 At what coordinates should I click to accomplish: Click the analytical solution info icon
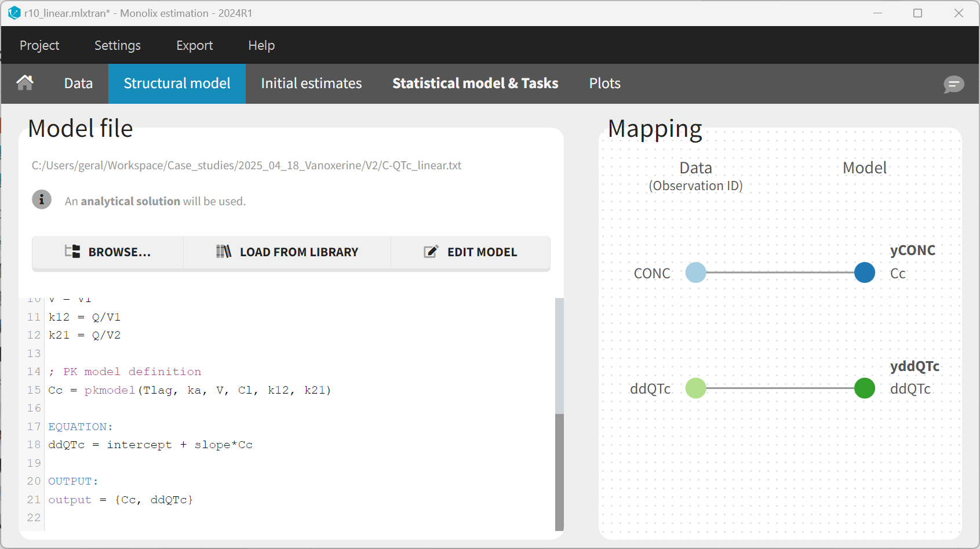42,200
